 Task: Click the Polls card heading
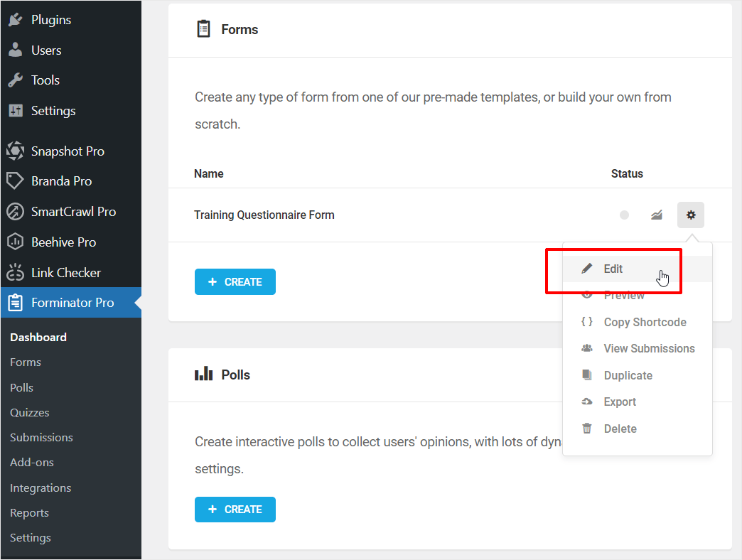pos(236,375)
